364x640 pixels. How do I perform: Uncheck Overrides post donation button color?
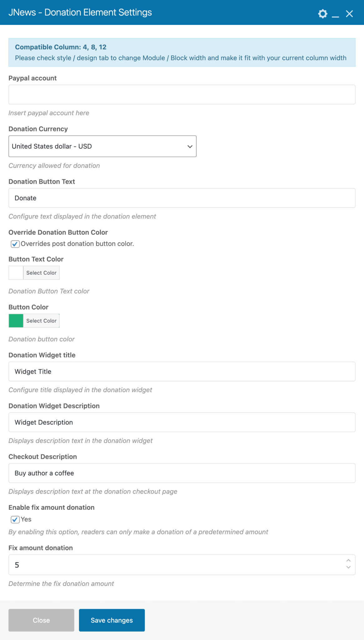15,244
